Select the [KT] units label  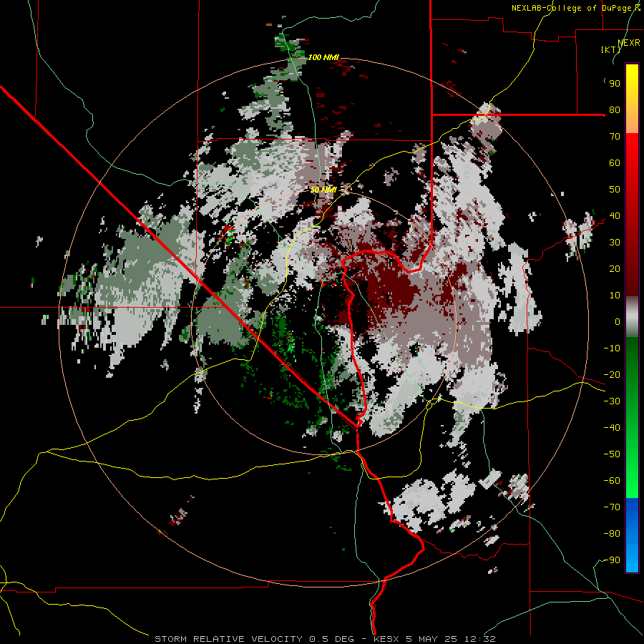[610, 49]
